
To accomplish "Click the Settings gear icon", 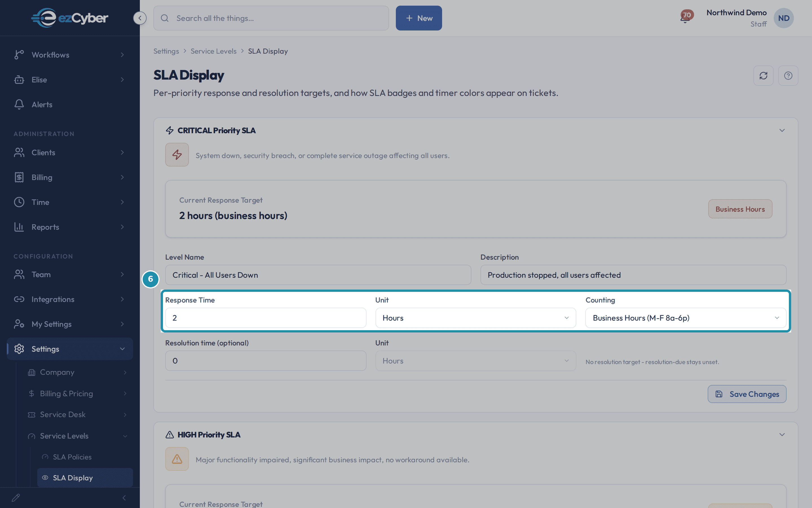I will pyautogui.click(x=19, y=349).
